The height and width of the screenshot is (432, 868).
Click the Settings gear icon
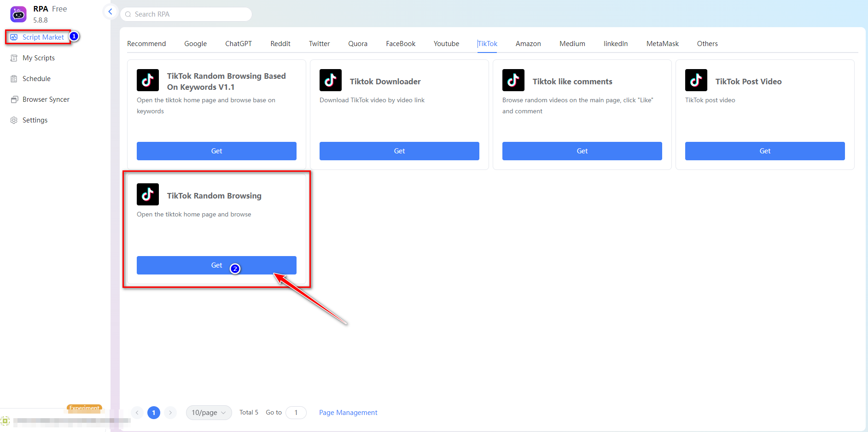coord(14,120)
